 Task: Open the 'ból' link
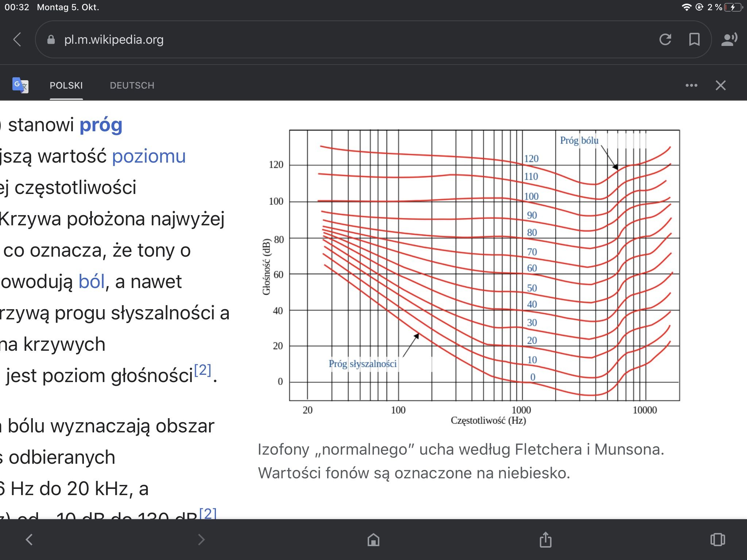[92, 281]
